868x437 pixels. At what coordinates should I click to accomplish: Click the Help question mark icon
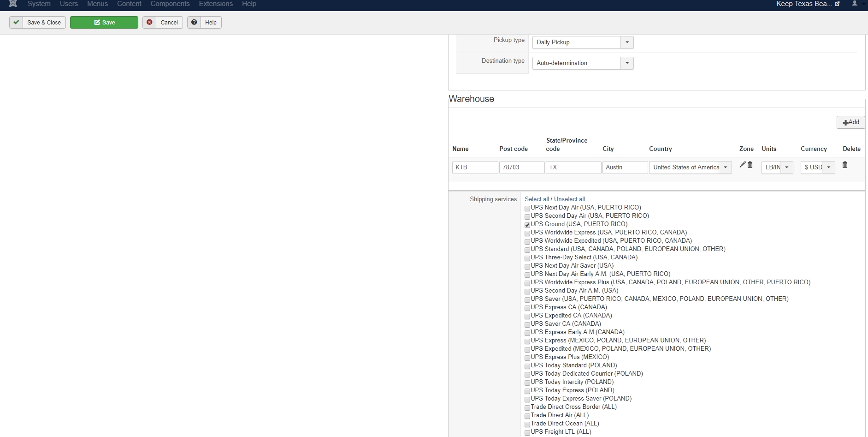(194, 22)
